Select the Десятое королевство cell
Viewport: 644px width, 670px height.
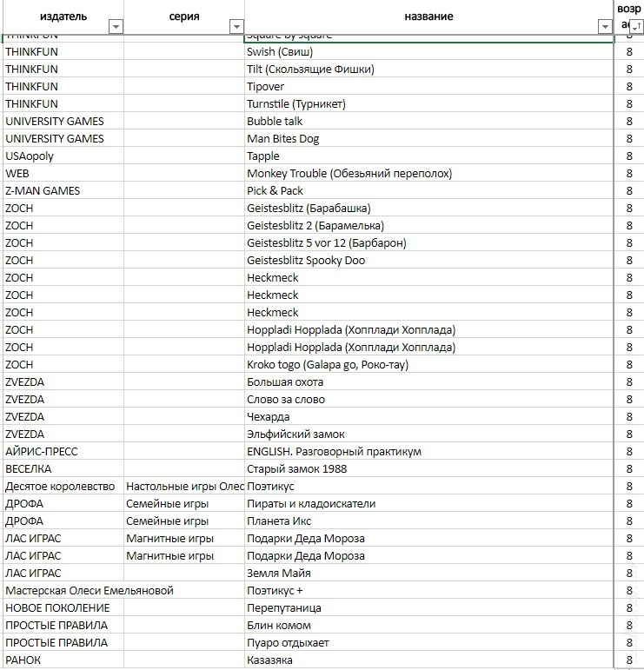point(63,487)
